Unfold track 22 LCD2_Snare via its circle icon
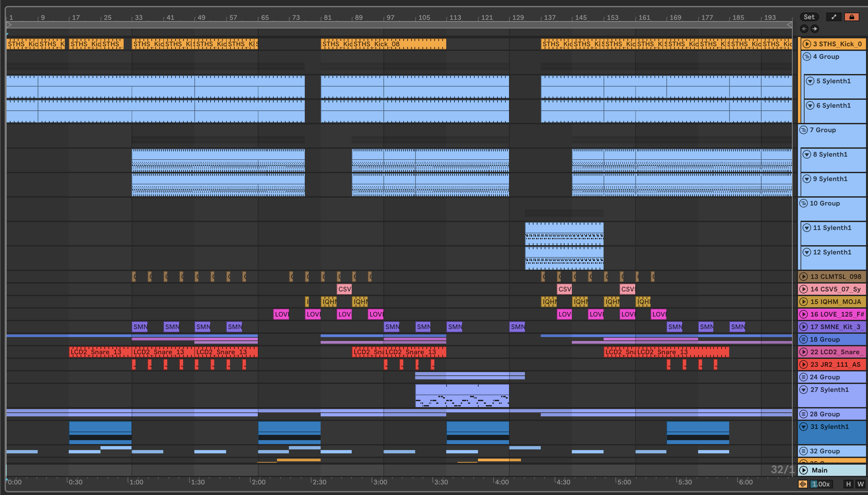This screenshot has height=495, width=868. coord(804,352)
